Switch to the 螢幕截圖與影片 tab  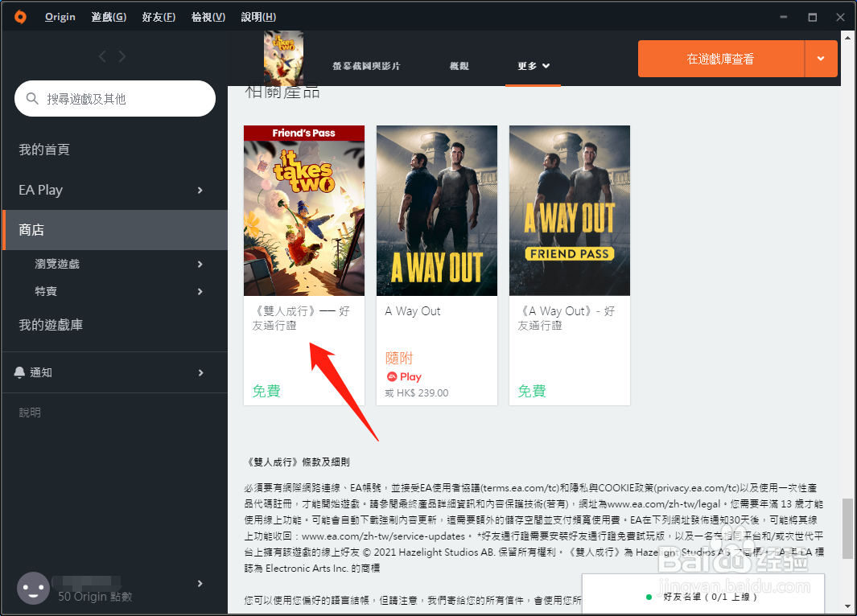tap(366, 66)
